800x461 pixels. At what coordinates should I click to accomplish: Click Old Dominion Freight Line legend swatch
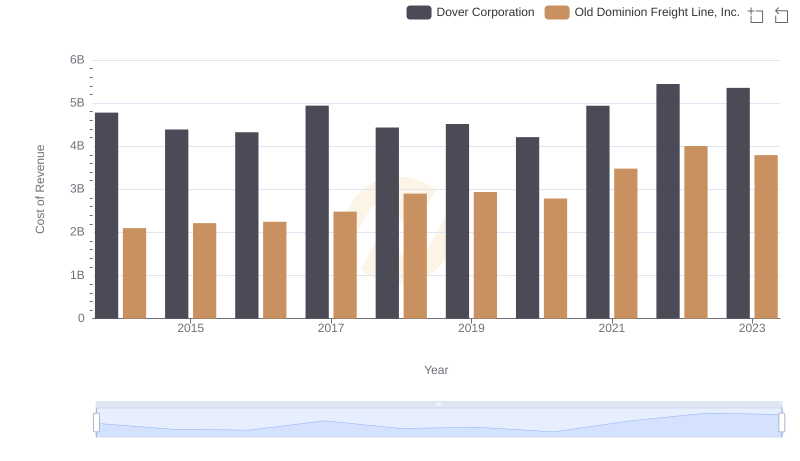tap(557, 12)
